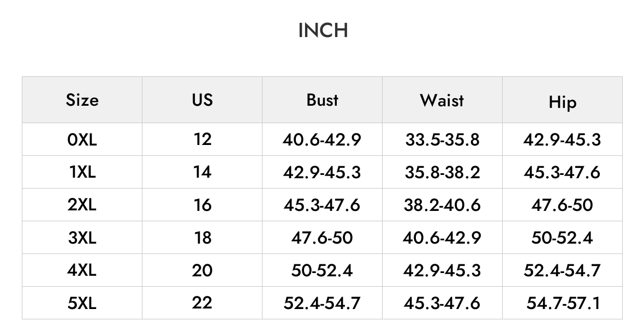Click the Waist column header
This screenshot has width=644, height=327.
pyautogui.click(x=442, y=100)
